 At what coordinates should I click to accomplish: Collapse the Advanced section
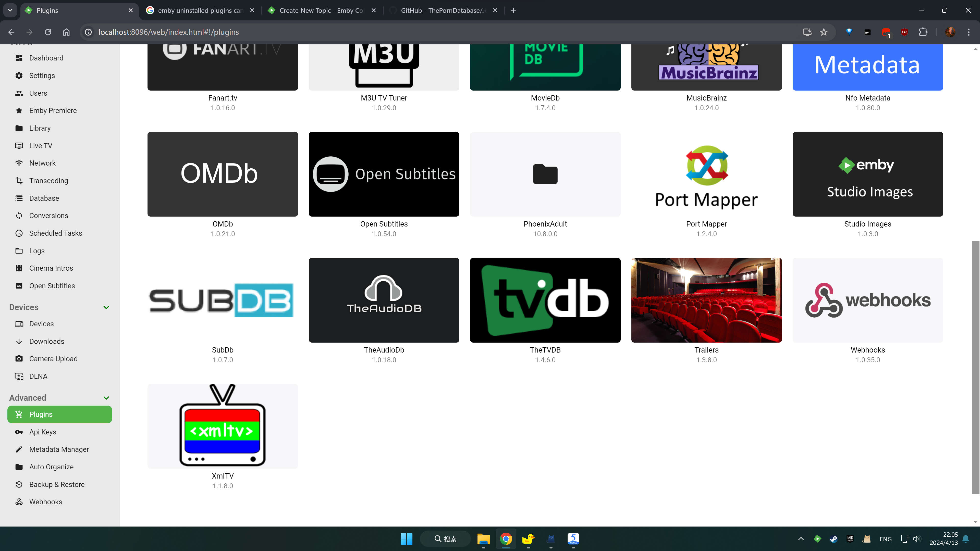coord(106,398)
